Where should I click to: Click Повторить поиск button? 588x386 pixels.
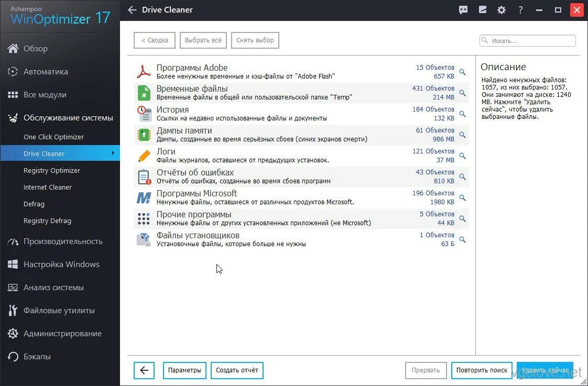[x=482, y=370]
